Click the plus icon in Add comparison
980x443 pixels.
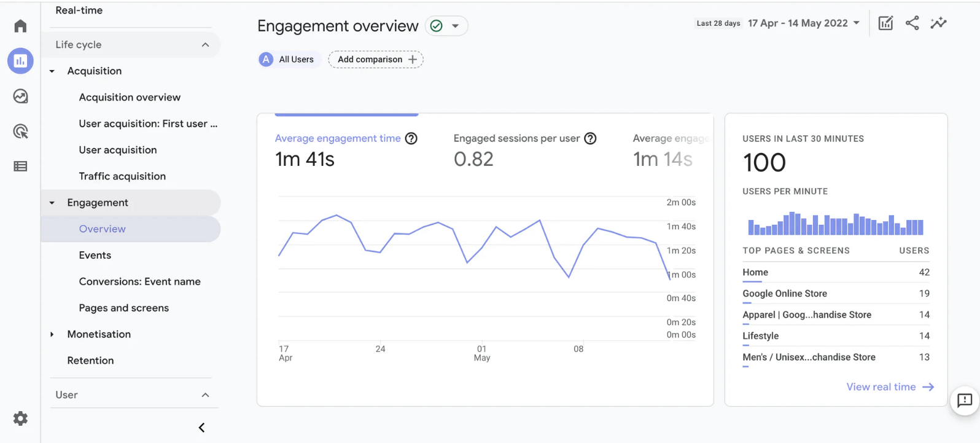click(x=413, y=60)
